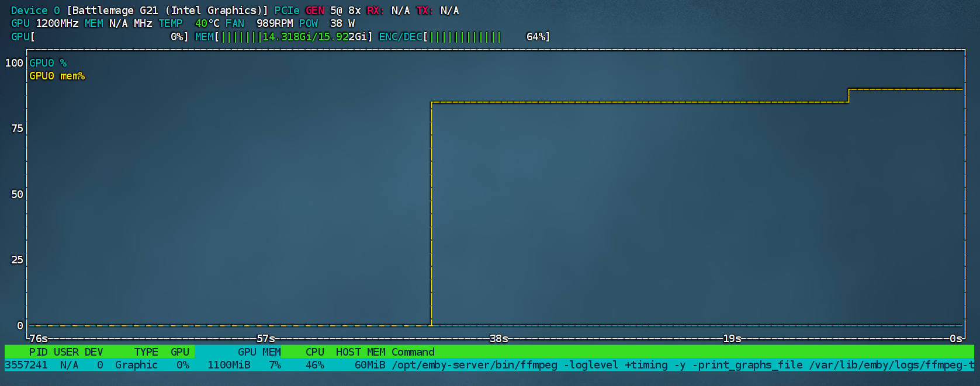Click the 19s marker on time axis
This screenshot has width=980, height=386.
[x=732, y=339]
